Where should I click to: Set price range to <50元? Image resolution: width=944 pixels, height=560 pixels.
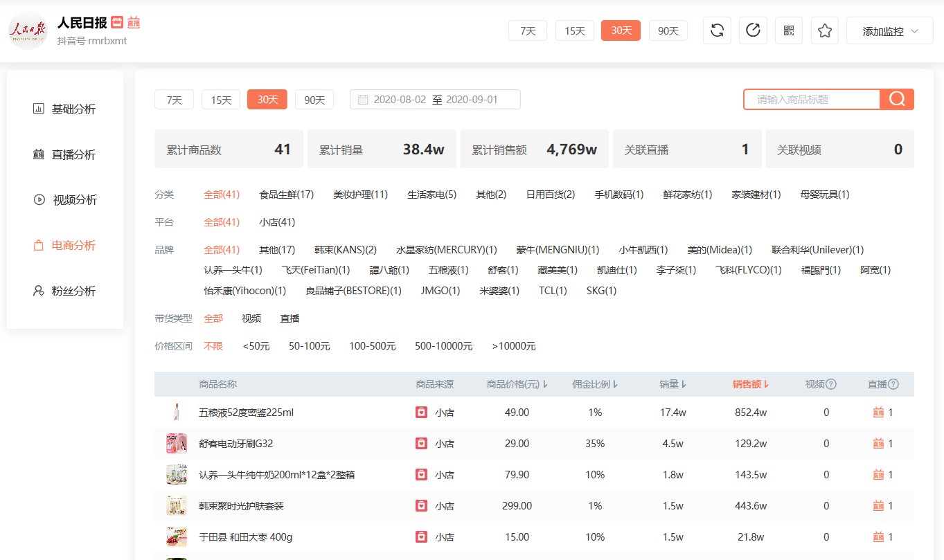tap(256, 346)
